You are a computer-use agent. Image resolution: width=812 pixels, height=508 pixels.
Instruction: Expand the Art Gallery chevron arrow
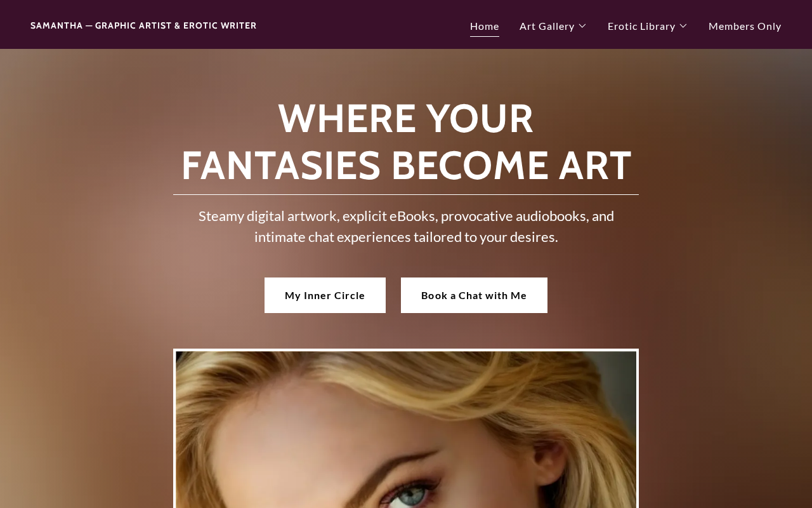pyautogui.click(x=582, y=26)
